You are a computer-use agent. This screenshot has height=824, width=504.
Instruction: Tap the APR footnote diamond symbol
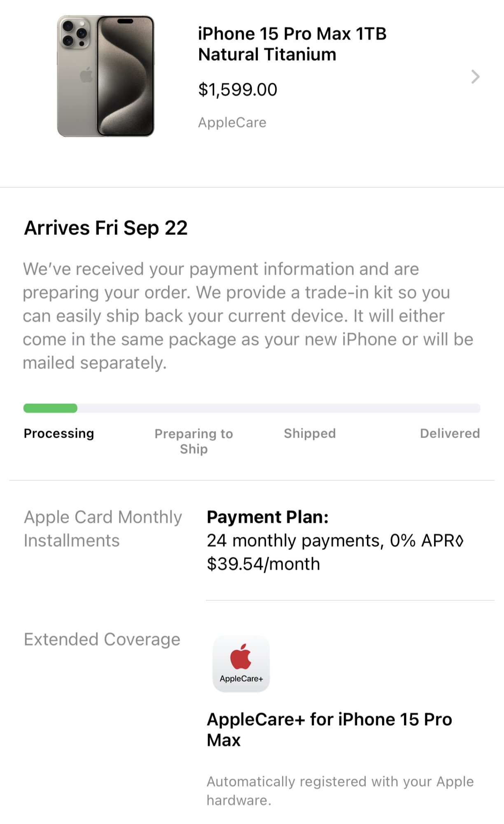[x=460, y=541]
